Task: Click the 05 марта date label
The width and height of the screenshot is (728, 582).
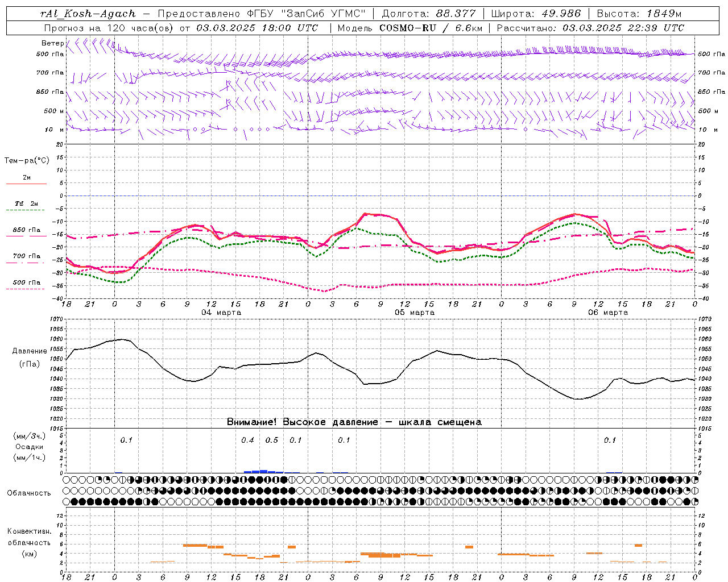Action: [415, 313]
